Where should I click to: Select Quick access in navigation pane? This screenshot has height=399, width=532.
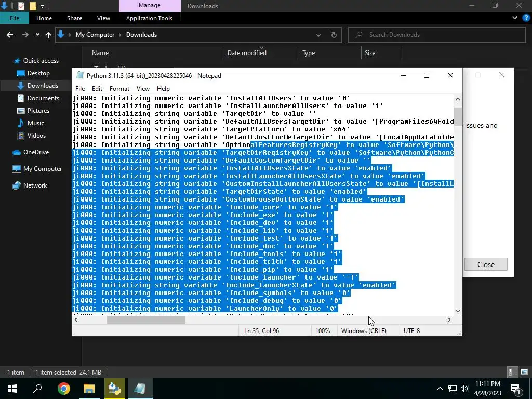point(41,61)
